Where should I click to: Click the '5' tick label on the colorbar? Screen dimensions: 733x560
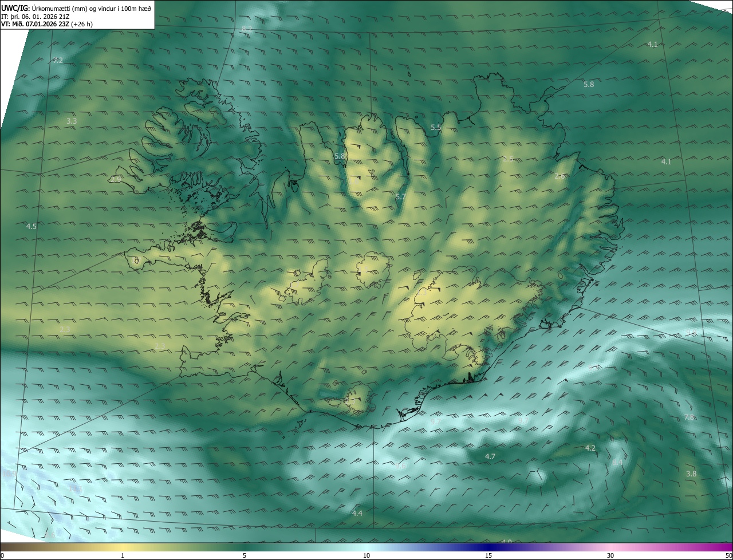pyautogui.click(x=245, y=555)
